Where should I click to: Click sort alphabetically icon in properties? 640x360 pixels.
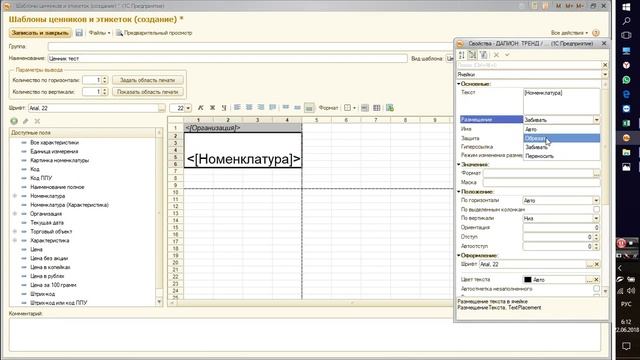(x=462, y=55)
